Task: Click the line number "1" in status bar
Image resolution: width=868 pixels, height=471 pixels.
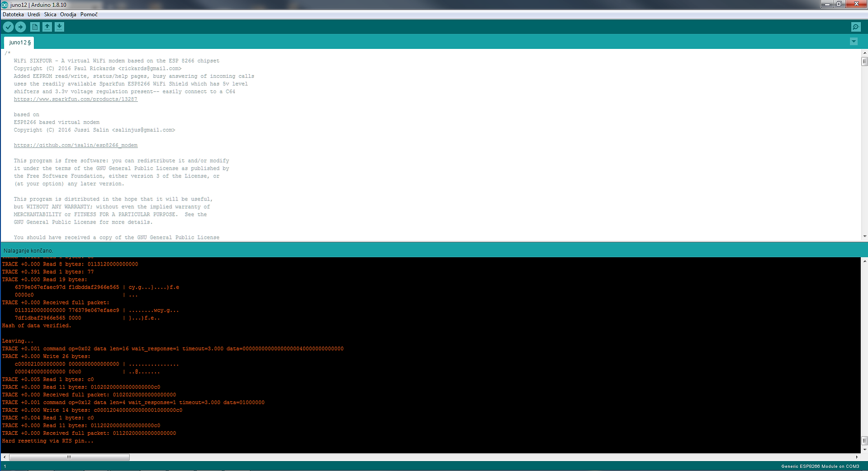Action: click(x=5, y=466)
